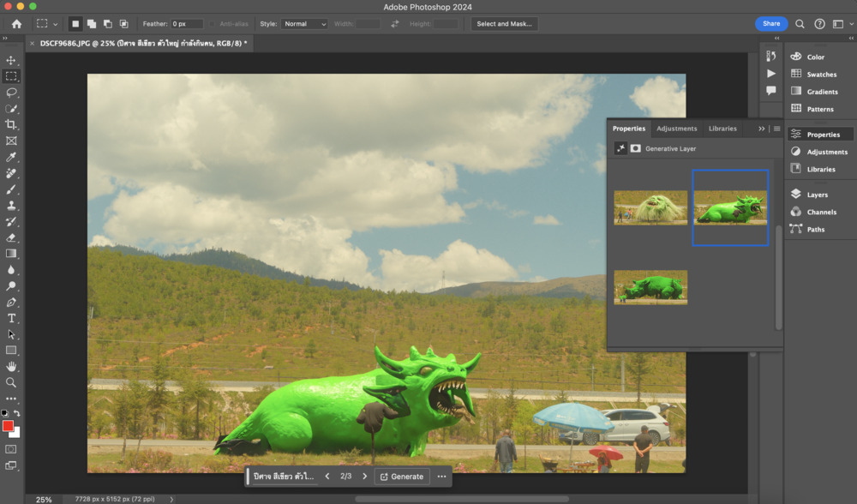857x504 pixels.
Task: Select the Brush tool
Action: tap(11, 189)
